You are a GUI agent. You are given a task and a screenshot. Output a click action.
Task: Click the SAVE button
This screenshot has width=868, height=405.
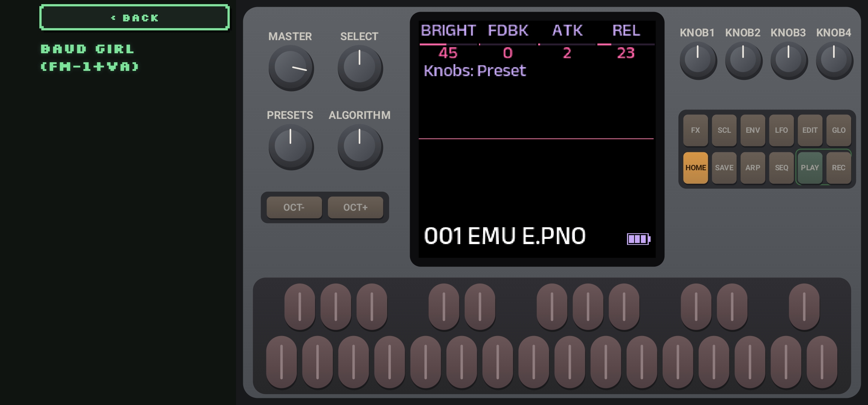click(x=724, y=168)
